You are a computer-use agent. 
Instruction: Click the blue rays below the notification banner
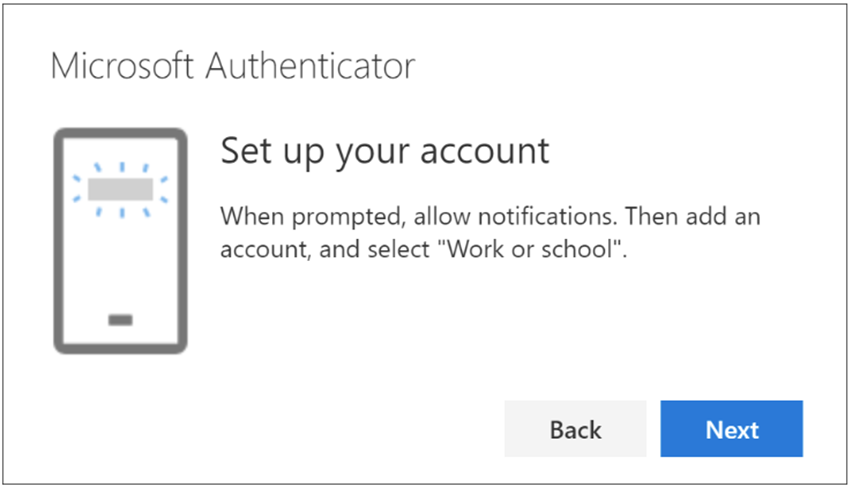120,212
